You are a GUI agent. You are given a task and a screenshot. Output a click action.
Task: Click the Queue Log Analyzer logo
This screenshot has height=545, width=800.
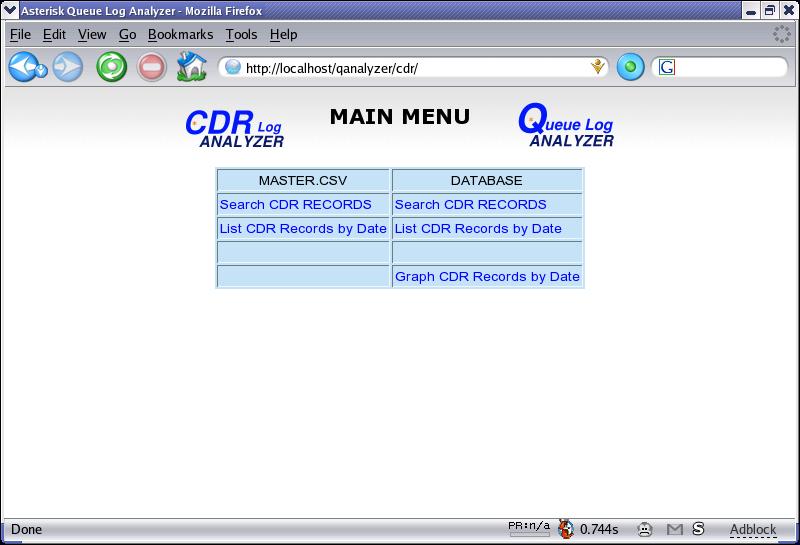[566, 126]
